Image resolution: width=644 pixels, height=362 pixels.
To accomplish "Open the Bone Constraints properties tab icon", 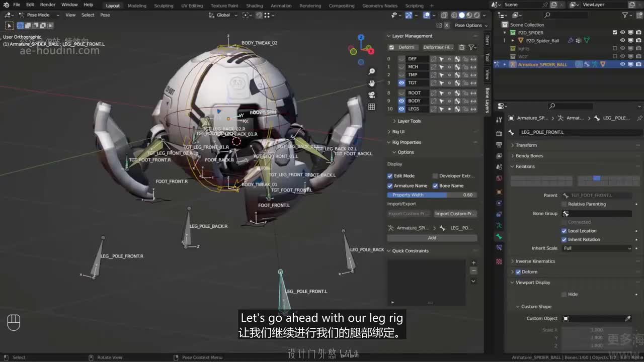I will click(499, 247).
